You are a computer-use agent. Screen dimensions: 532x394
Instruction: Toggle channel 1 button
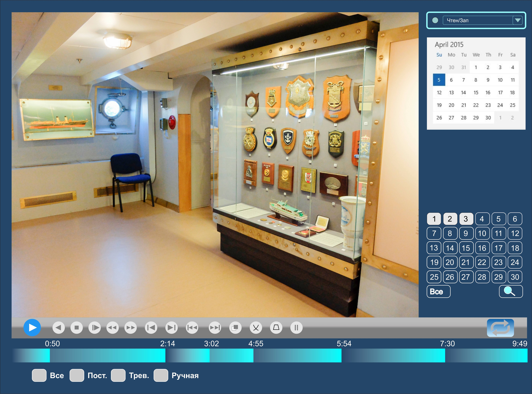(x=434, y=219)
